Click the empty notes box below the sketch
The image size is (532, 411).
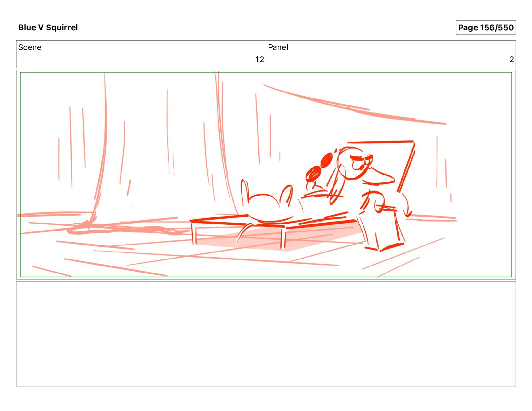[266, 334]
